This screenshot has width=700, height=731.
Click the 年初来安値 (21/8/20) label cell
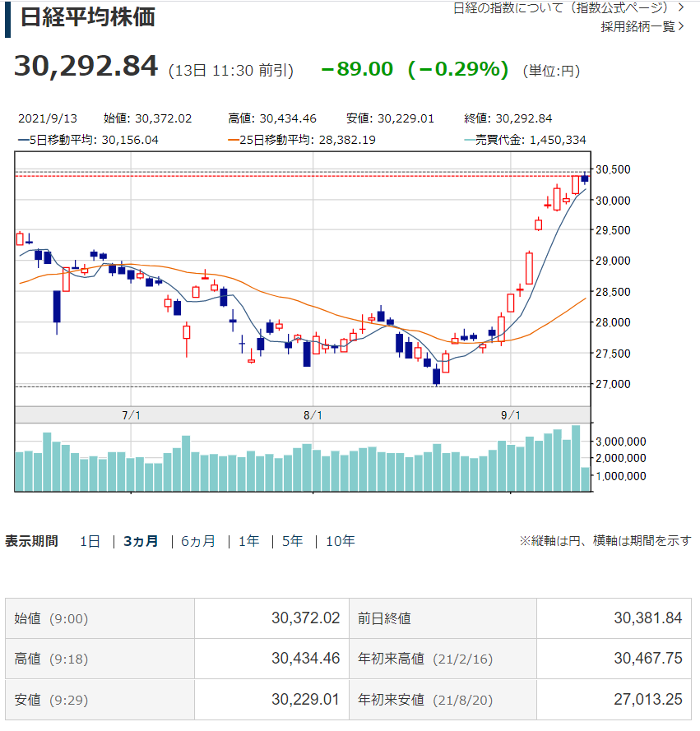coord(443,700)
